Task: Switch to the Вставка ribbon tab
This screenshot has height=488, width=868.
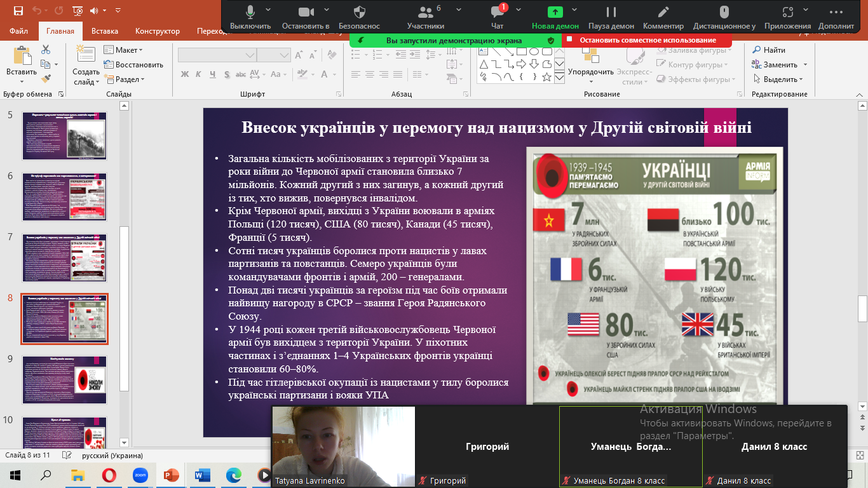Action: [105, 31]
